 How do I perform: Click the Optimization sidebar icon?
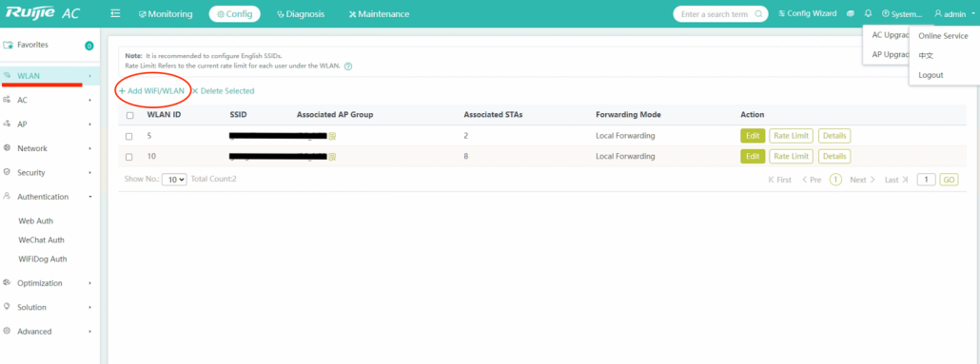click(x=8, y=283)
